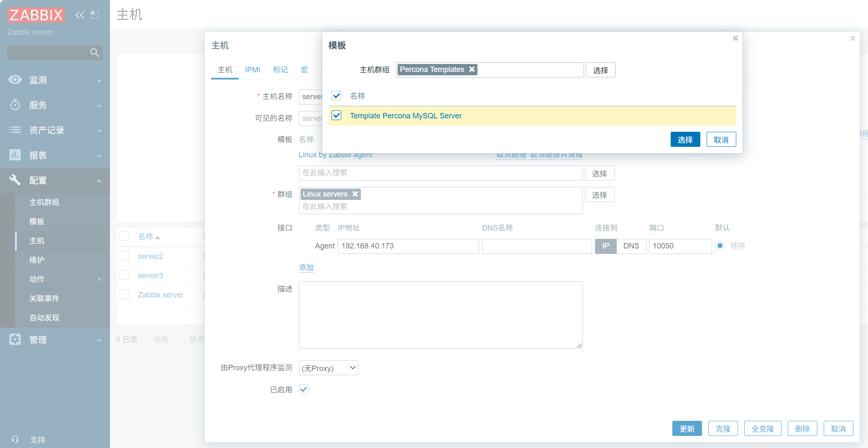Click 选择 next to 主机群组 field
Screen dimensions: 868x448
600,70
